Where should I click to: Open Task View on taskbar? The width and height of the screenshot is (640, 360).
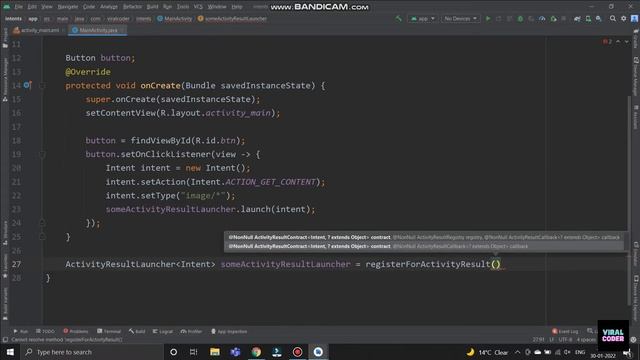[x=193, y=352]
